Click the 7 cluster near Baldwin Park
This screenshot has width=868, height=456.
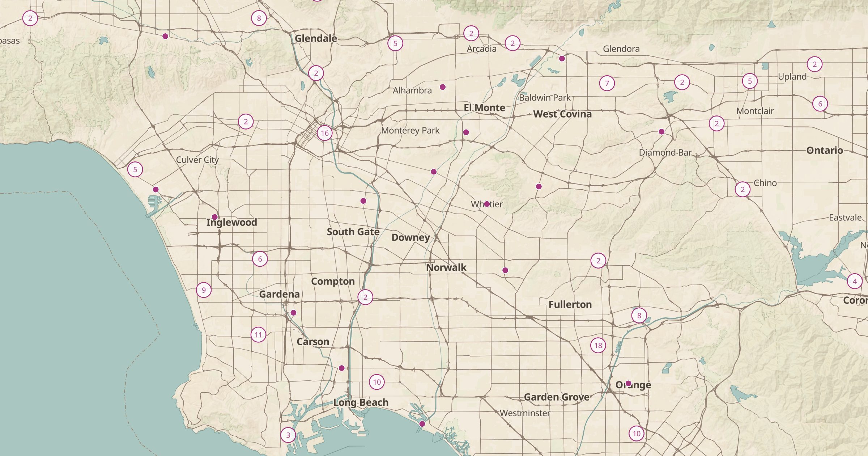click(607, 83)
